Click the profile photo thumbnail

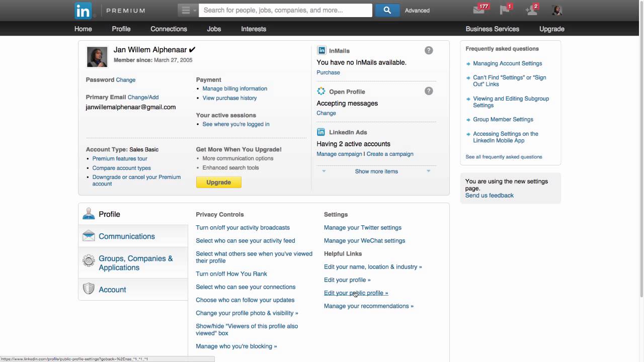[97, 57]
